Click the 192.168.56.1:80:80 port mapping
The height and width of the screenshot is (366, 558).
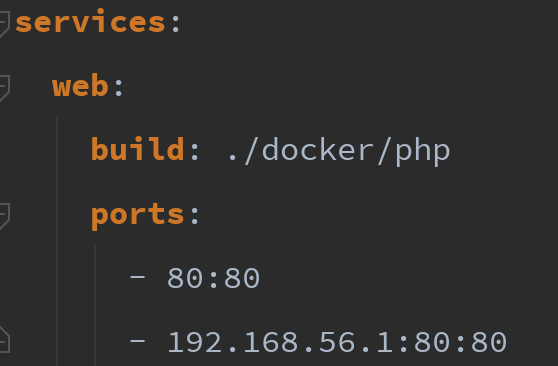(x=337, y=342)
